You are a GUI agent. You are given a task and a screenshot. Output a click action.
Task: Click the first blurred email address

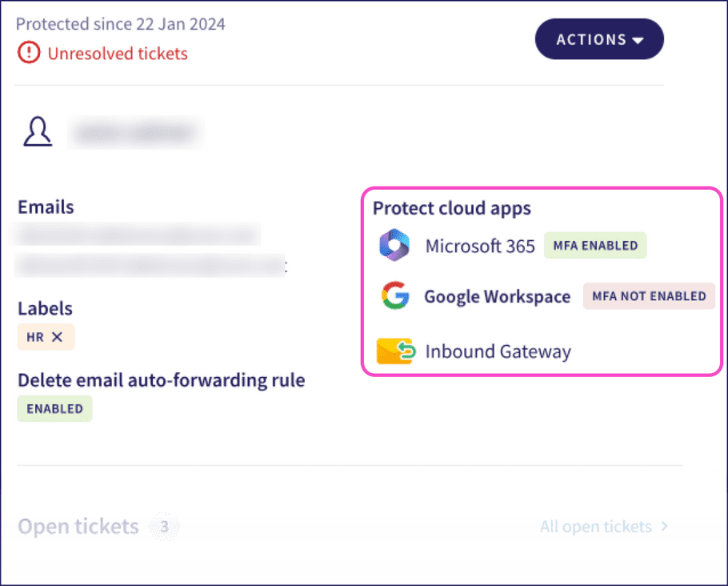click(x=138, y=235)
